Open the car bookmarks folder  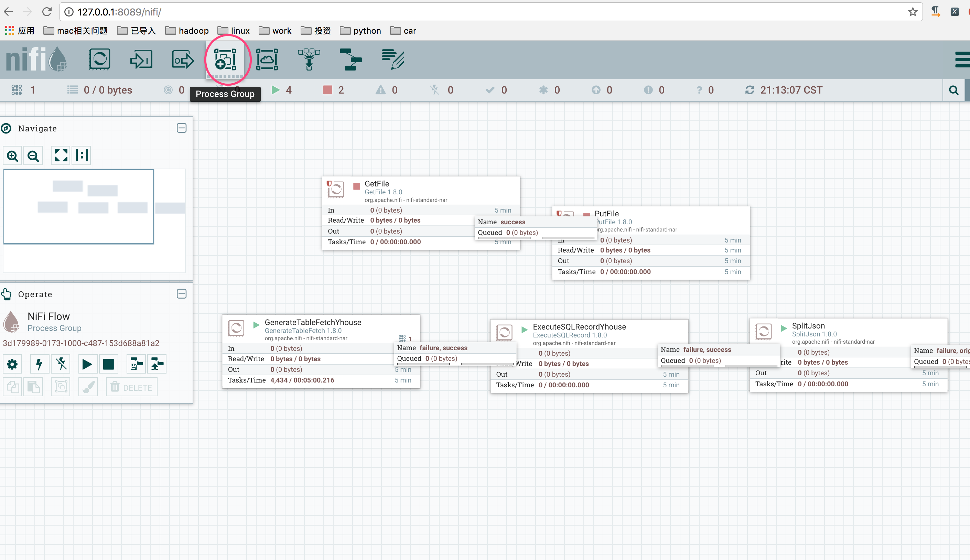403,31
